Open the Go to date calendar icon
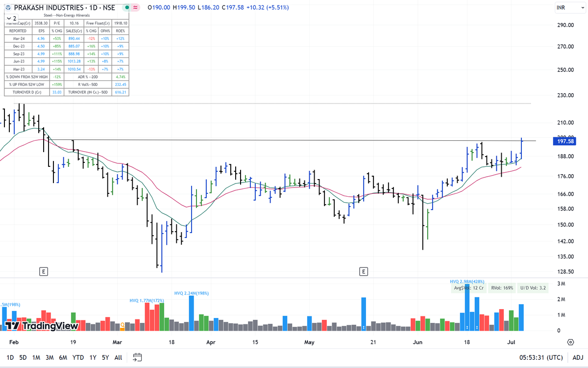The width and height of the screenshot is (588, 368). [x=137, y=357]
